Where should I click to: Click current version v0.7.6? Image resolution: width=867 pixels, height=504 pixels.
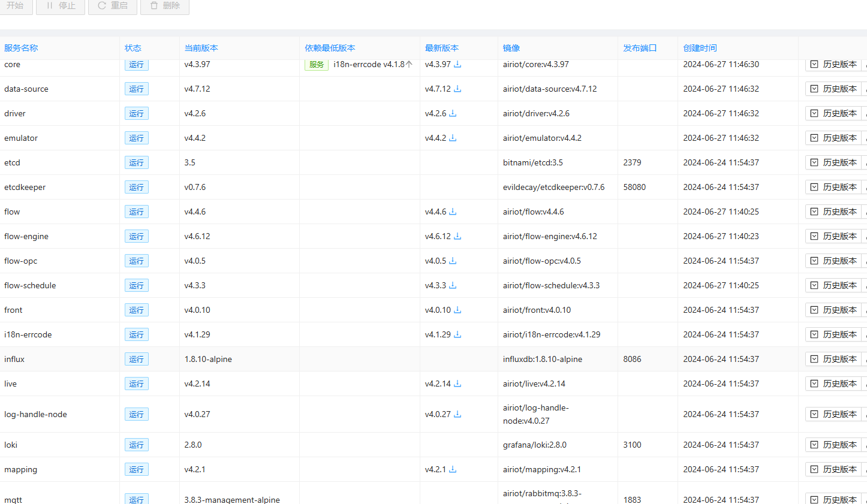point(195,187)
